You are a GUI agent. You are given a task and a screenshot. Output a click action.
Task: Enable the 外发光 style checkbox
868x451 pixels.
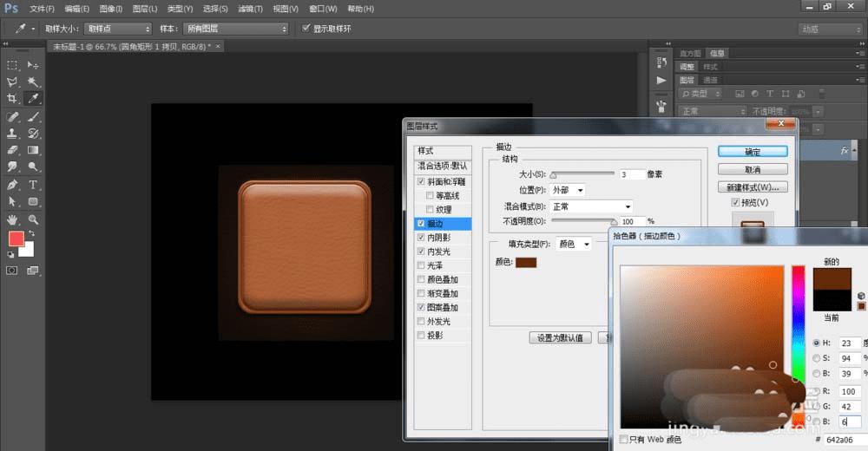click(x=422, y=321)
